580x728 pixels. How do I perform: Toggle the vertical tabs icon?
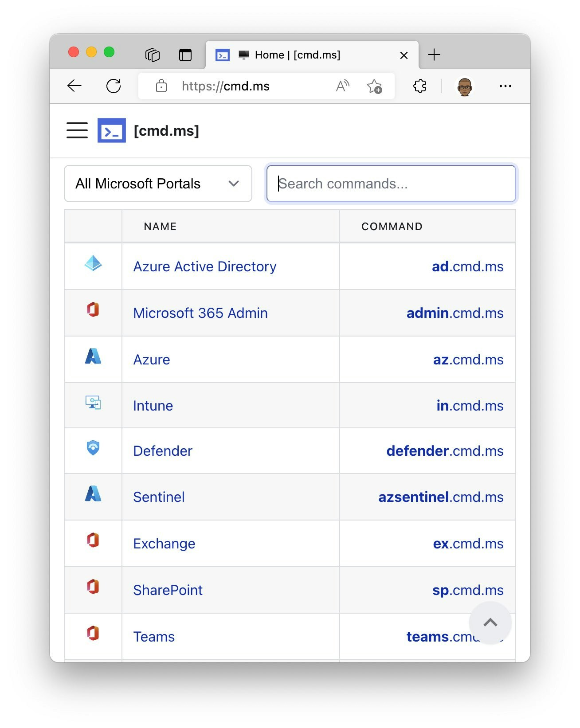(185, 55)
